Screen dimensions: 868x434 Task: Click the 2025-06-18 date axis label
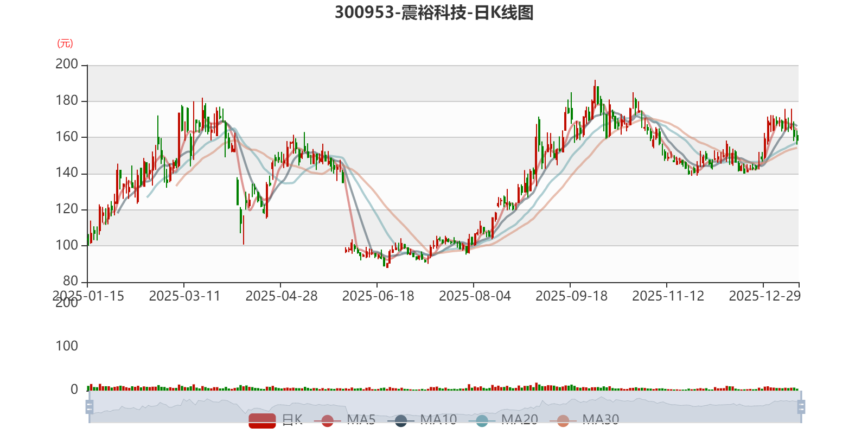378,296
